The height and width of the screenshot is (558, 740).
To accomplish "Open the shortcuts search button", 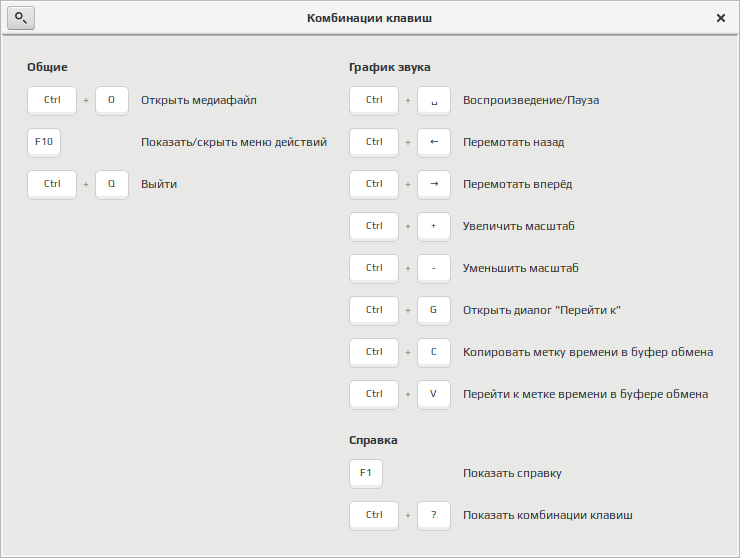I will 21,18.
